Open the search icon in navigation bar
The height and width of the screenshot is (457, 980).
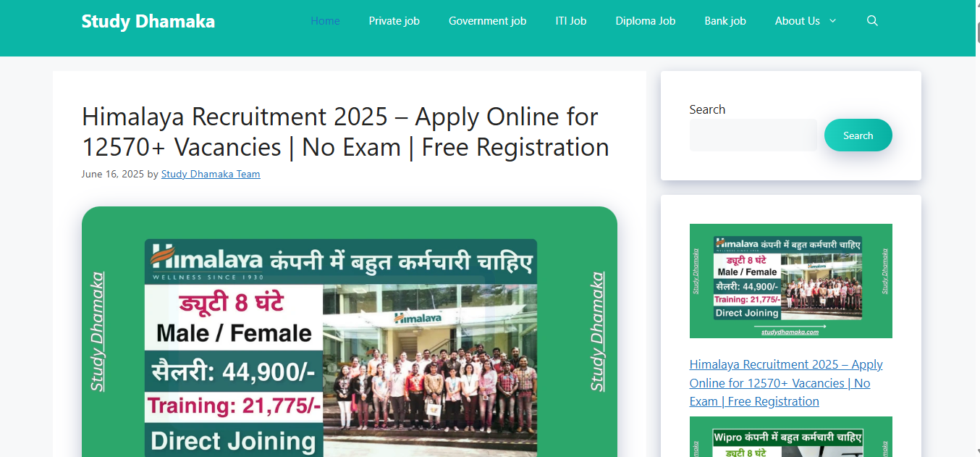[x=872, y=21]
